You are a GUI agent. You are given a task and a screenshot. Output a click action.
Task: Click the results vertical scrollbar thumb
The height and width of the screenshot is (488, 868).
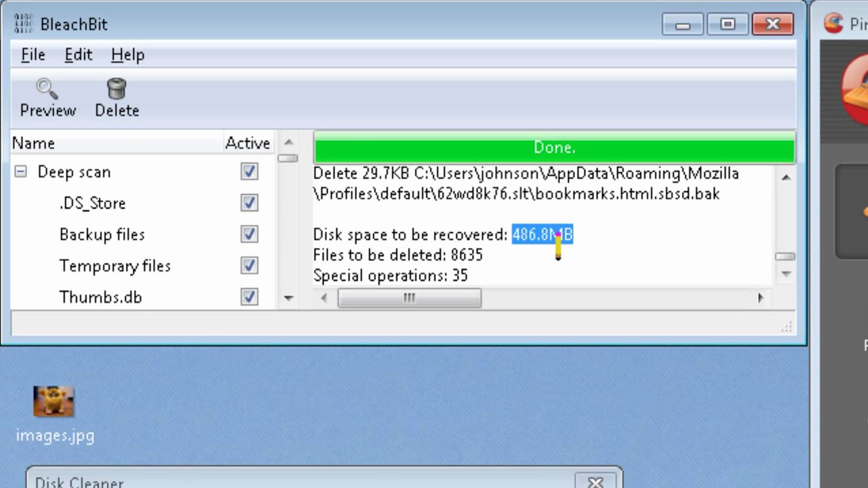[x=785, y=256]
